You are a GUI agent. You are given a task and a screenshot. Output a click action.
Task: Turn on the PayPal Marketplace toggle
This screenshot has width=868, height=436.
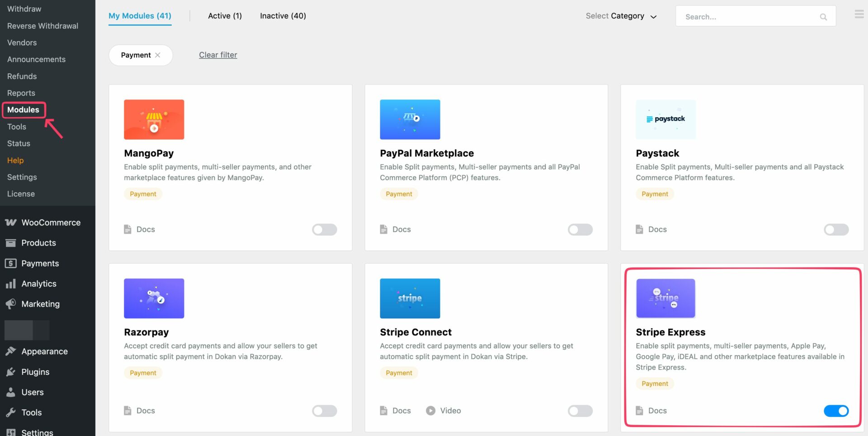(x=580, y=230)
